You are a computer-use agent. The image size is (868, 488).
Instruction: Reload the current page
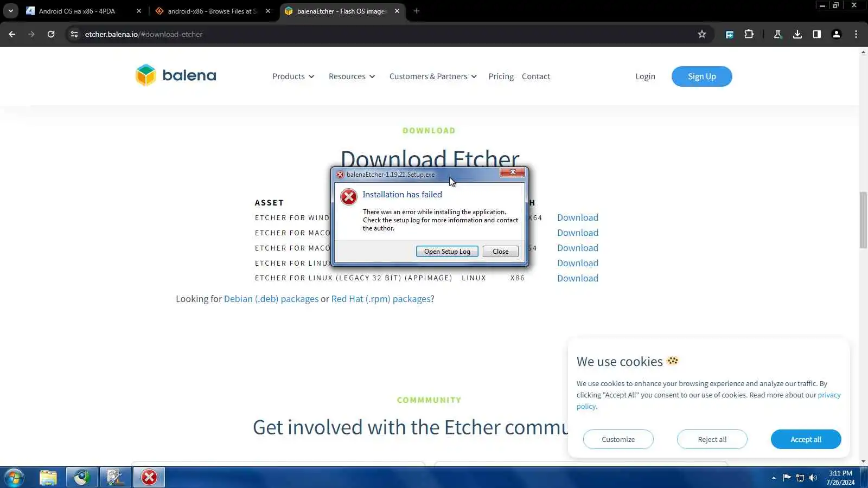click(51, 34)
